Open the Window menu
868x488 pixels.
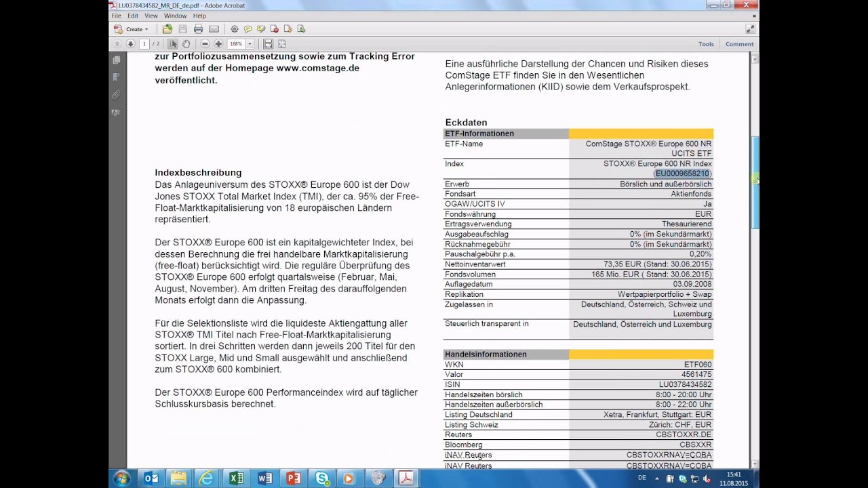175,16
